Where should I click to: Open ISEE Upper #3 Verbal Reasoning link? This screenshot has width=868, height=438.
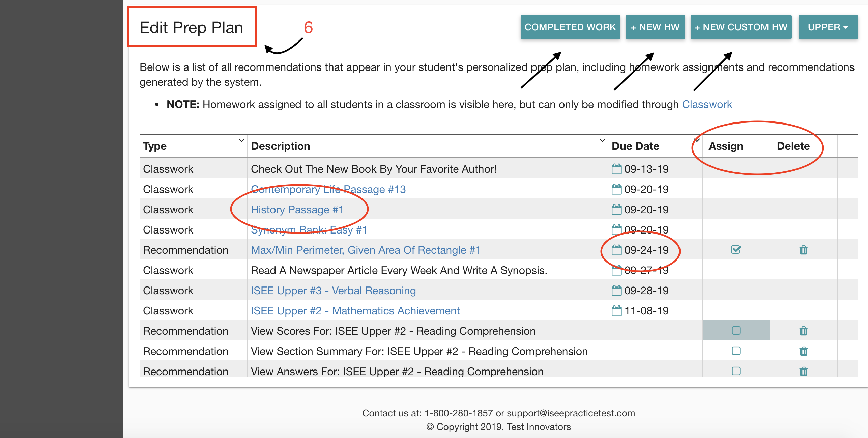[x=333, y=291]
